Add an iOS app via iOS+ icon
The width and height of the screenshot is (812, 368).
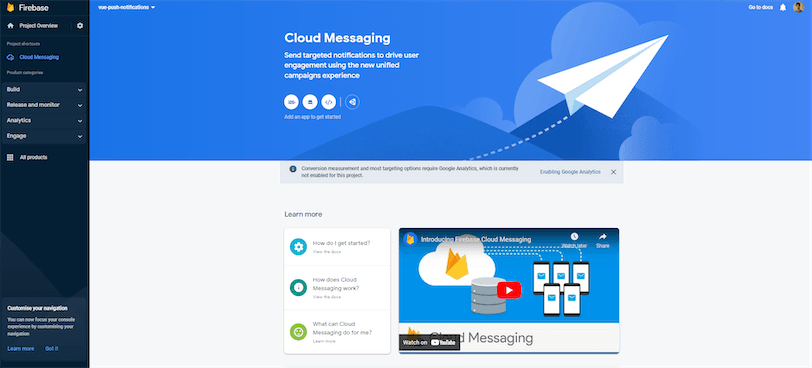click(292, 102)
